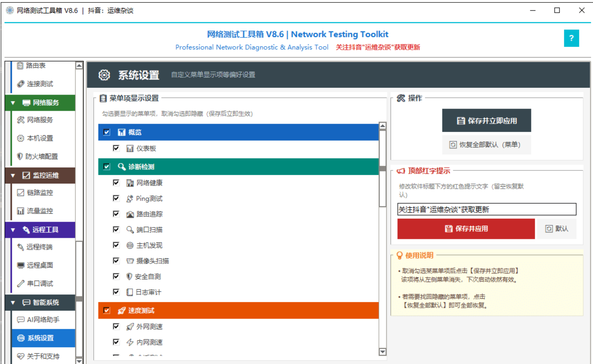Click the system settings gear header icon
This screenshot has height=364, width=593.
point(104,75)
